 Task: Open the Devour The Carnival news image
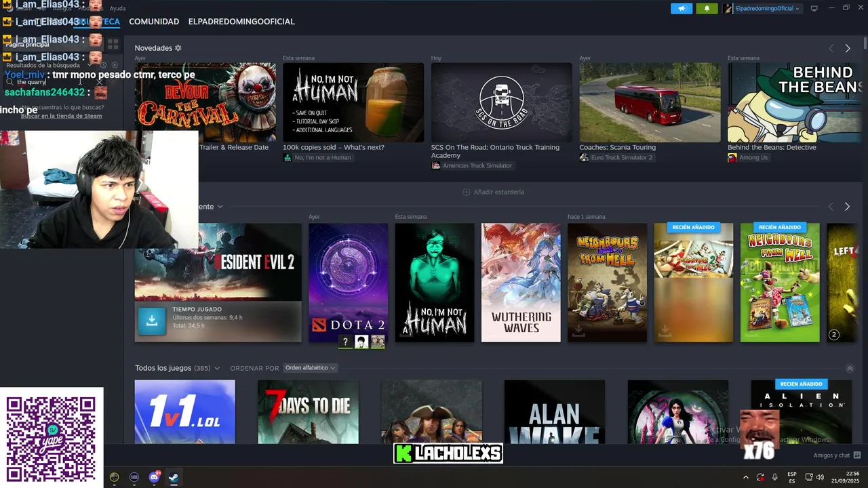[205, 102]
